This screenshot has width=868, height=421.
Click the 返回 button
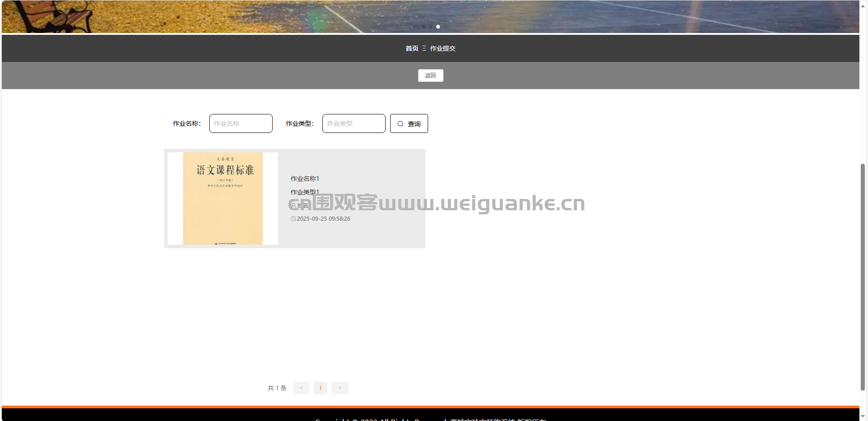coord(430,76)
